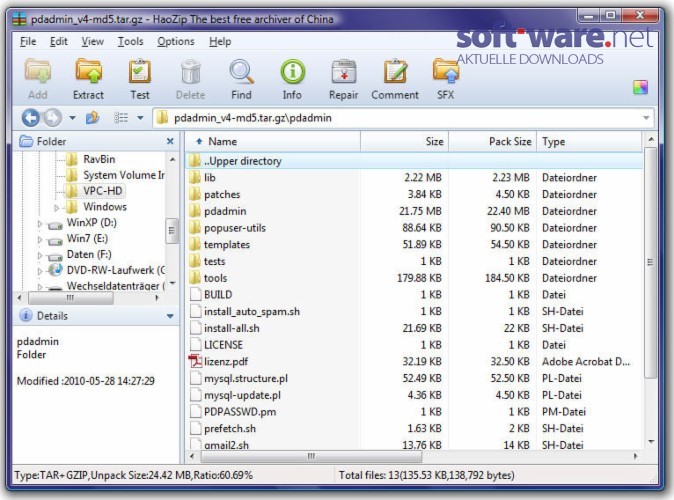Screen dimensions: 674x500
Task: Select the patches folder row
Action: coord(414,194)
